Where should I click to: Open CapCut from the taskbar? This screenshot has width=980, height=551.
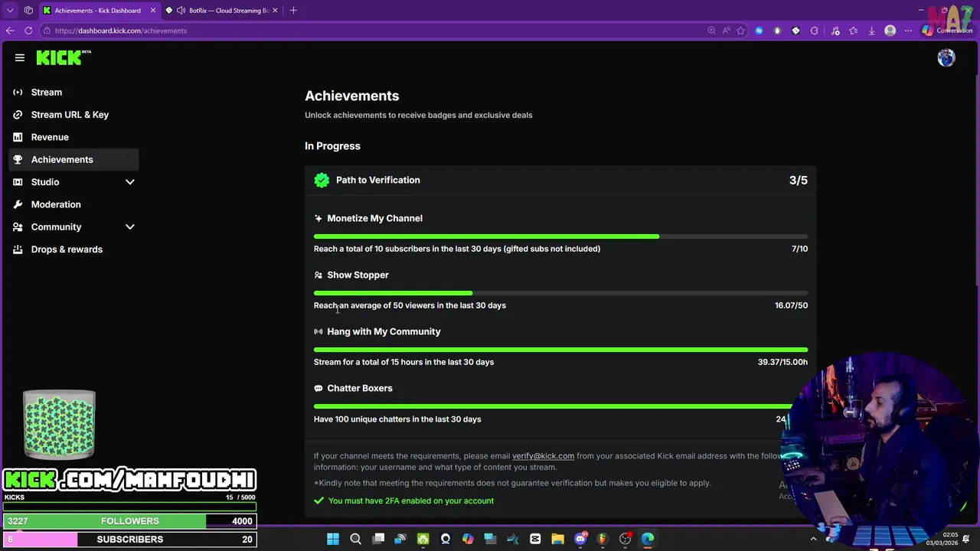point(535,539)
